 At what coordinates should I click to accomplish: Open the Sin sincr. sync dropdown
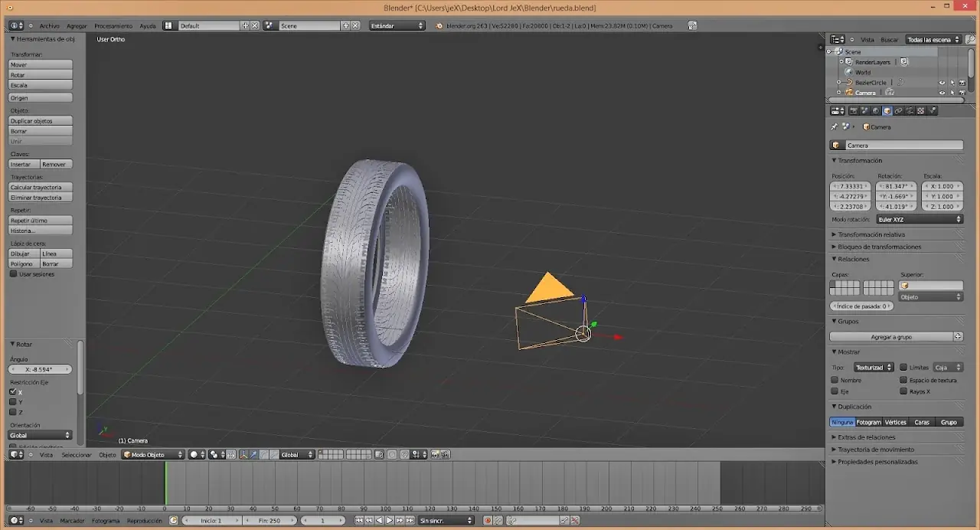coord(446,521)
